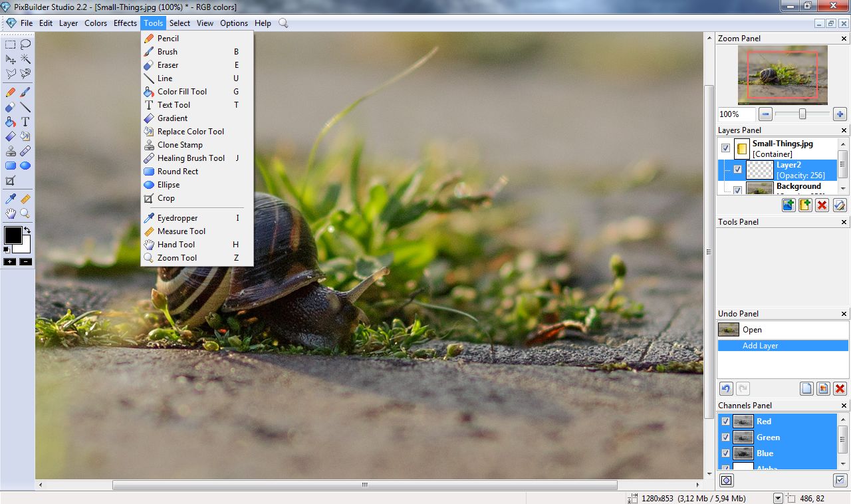Click the crop icon in left toolbox
This screenshot has height=504, width=851.
click(x=11, y=180)
